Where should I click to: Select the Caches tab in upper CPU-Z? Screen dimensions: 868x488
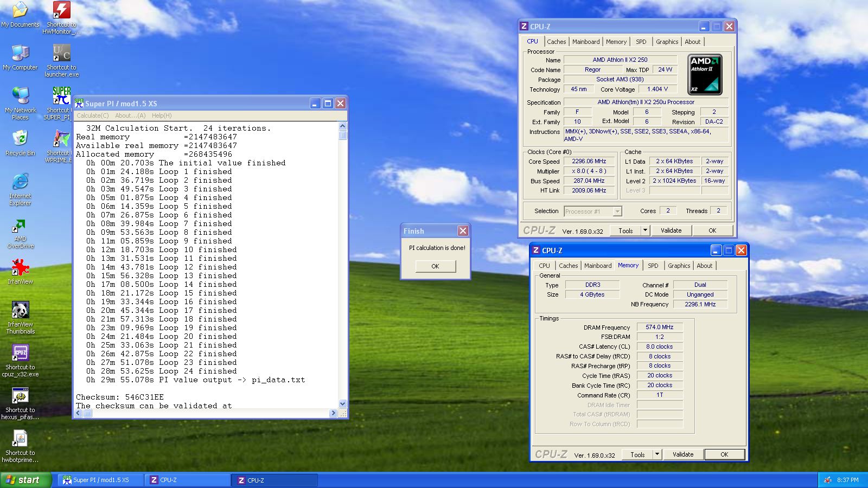click(x=556, y=42)
